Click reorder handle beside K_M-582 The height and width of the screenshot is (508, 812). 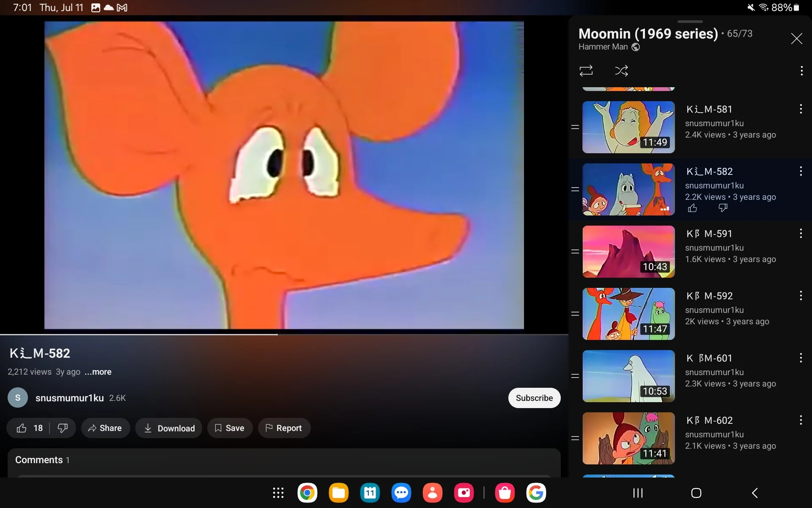pos(575,189)
